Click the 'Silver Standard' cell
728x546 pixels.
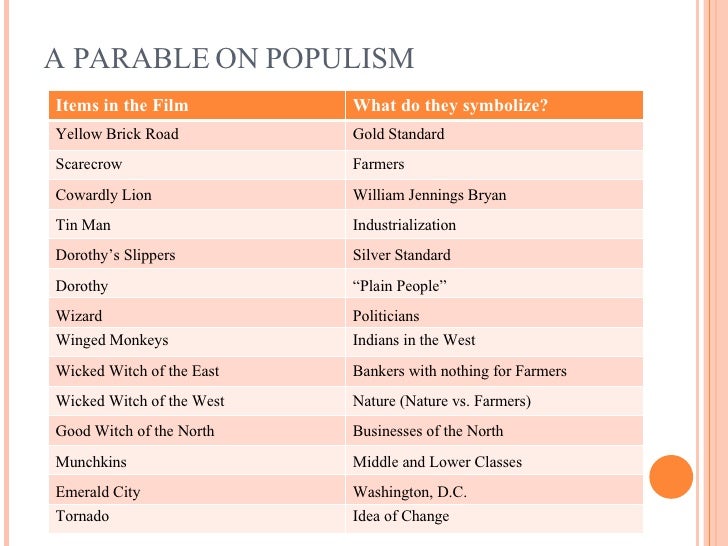(494, 254)
